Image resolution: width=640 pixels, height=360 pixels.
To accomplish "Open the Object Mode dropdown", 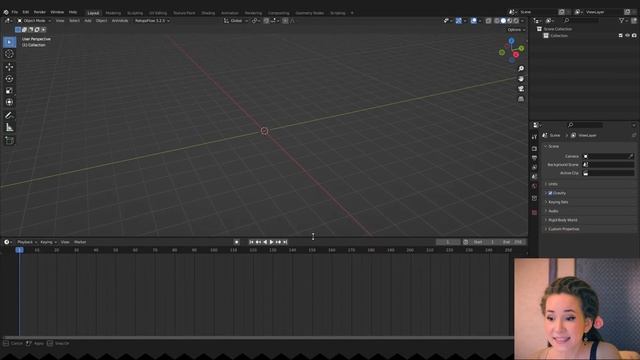I will 34,20.
